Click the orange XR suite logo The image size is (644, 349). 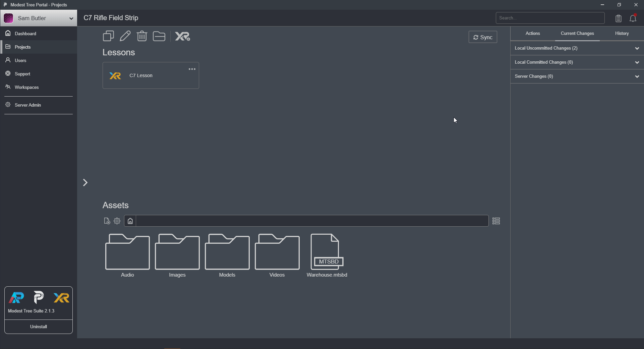point(61,297)
